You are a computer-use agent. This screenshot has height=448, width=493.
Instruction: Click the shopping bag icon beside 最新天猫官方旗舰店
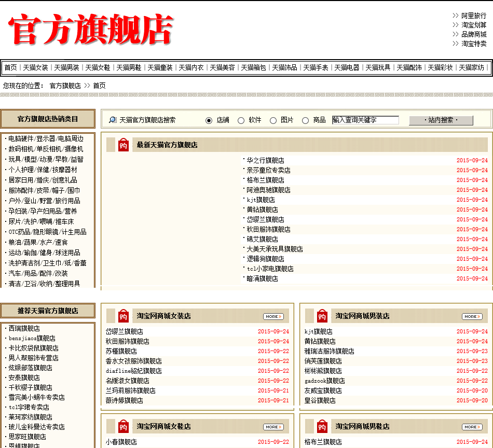(x=124, y=145)
